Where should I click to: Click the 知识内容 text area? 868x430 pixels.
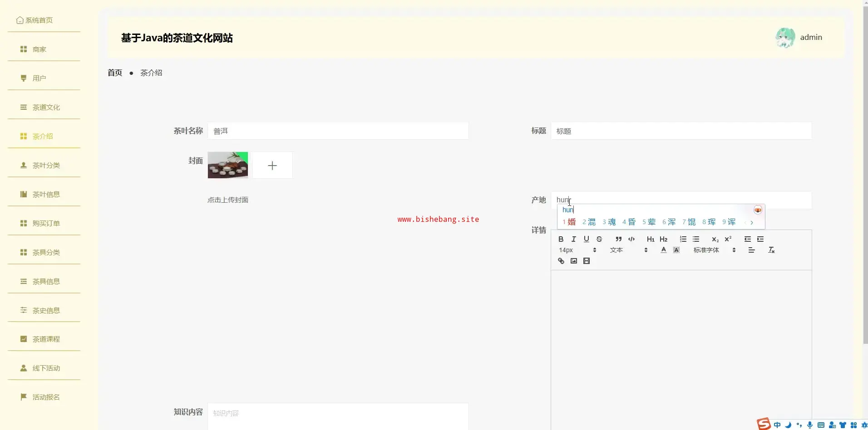tap(338, 416)
